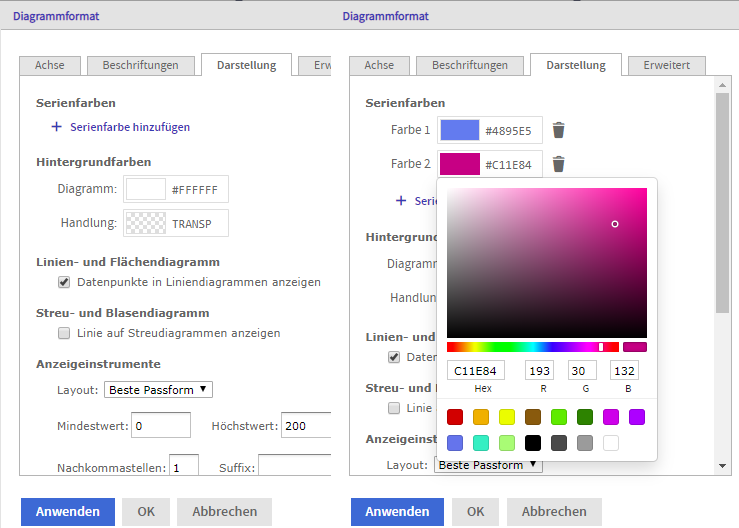Viewport: 739px width, 528px height.
Task: Expand Layout dropdown in right dialog
Action: tap(489, 465)
